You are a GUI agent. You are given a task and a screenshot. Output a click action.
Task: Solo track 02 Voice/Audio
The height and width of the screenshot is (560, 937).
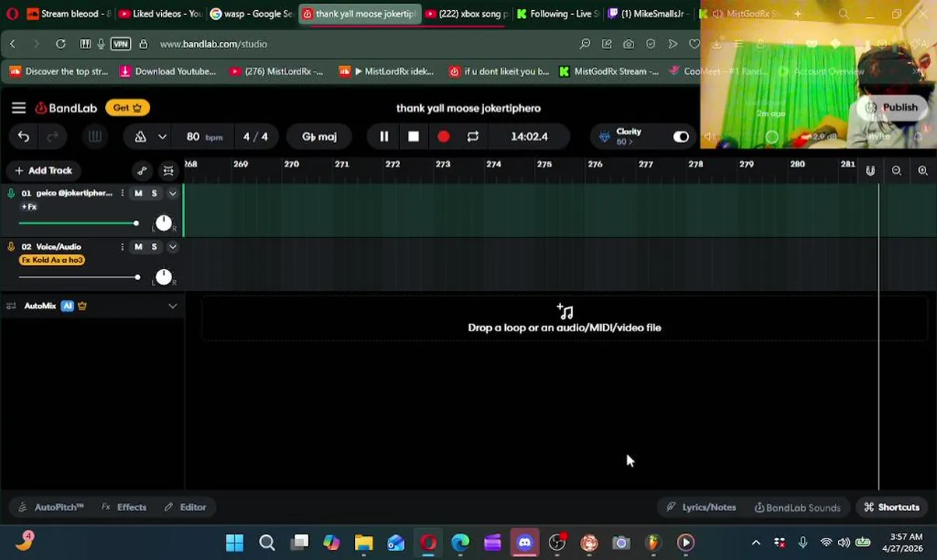(154, 247)
